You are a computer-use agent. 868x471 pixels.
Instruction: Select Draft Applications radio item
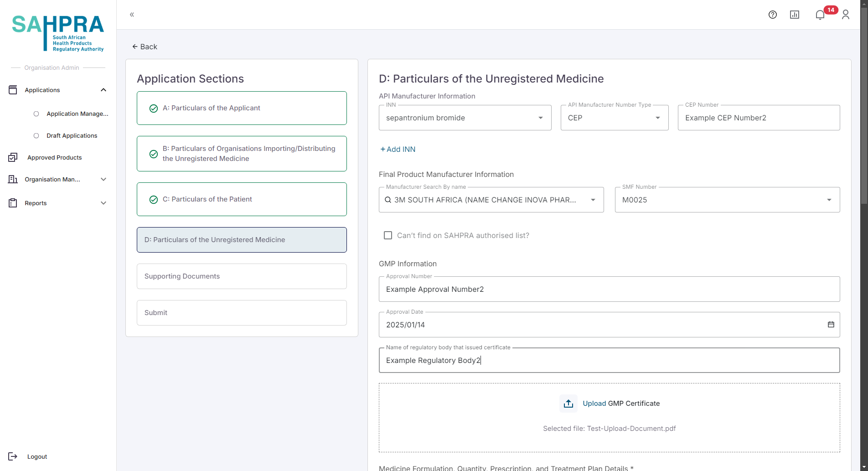(36, 135)
